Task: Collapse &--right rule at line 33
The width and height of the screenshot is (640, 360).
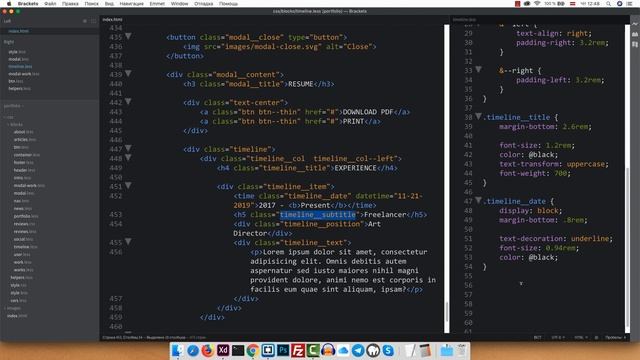Action: [478, 69]
